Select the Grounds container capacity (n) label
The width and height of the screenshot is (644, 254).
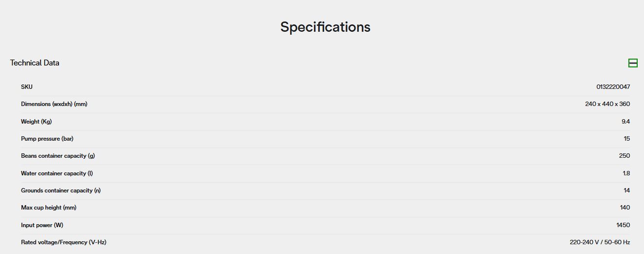coord(61,190)
